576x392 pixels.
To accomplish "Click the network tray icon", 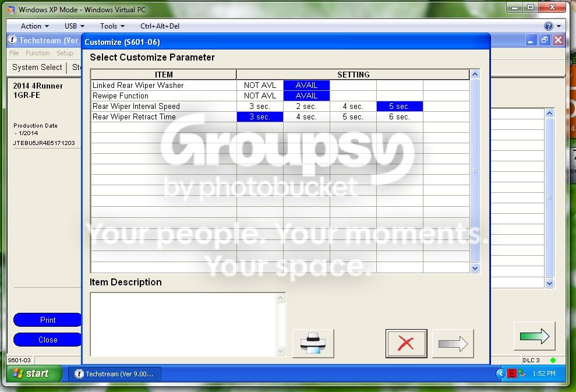I will (x=522, y=373).
